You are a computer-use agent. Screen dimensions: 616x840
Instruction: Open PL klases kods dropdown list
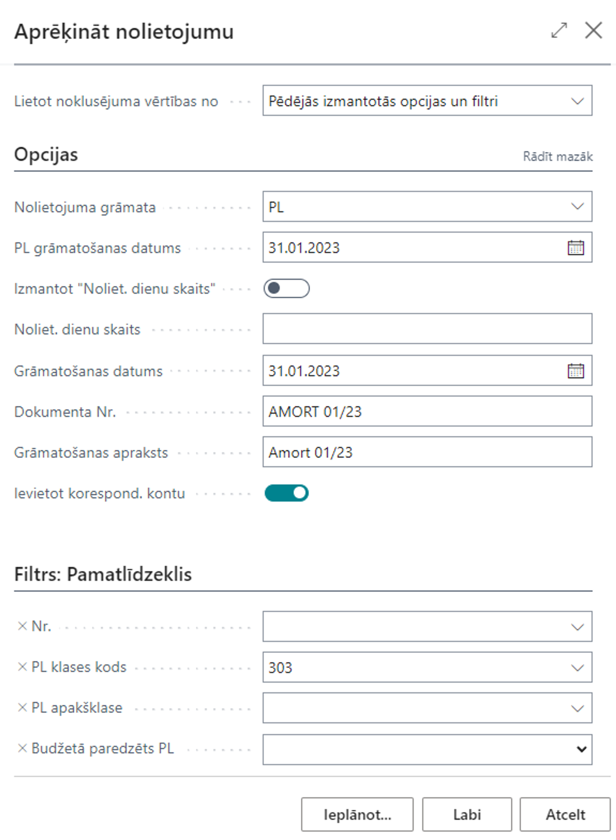click(577, 668)
